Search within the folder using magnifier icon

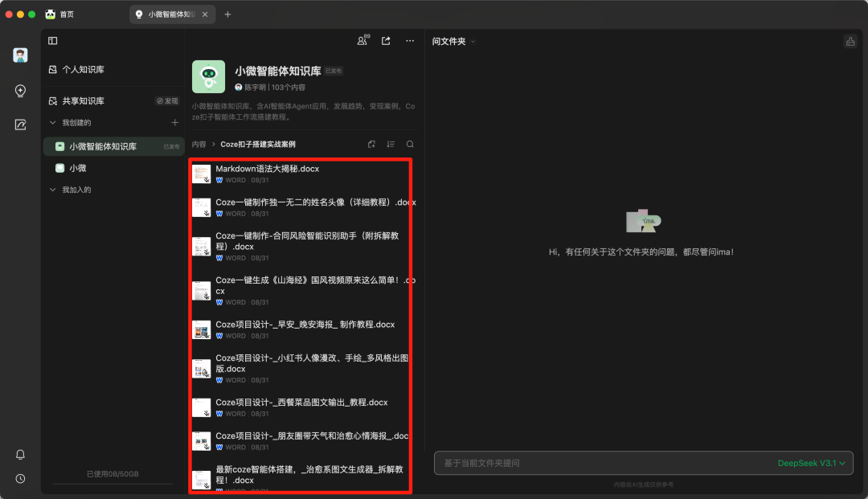(x=410, y=145)
